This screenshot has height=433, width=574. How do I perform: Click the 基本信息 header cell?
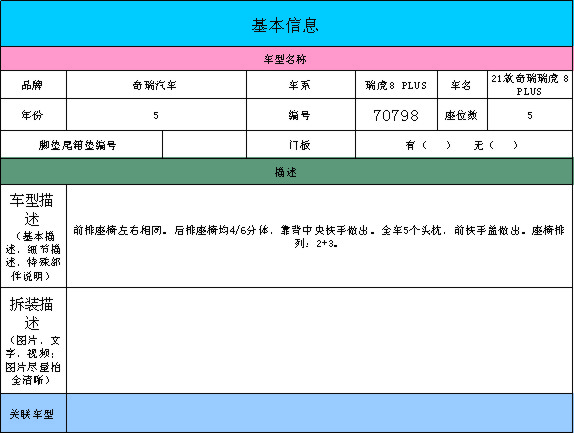click(x=287, y=24)
